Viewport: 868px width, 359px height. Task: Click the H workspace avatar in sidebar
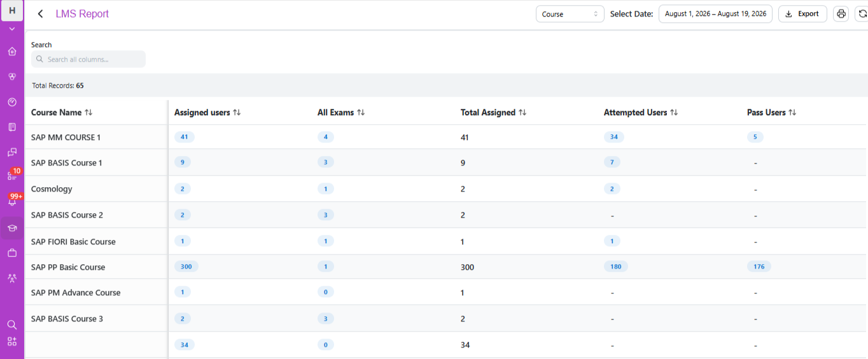coord(12,11)
